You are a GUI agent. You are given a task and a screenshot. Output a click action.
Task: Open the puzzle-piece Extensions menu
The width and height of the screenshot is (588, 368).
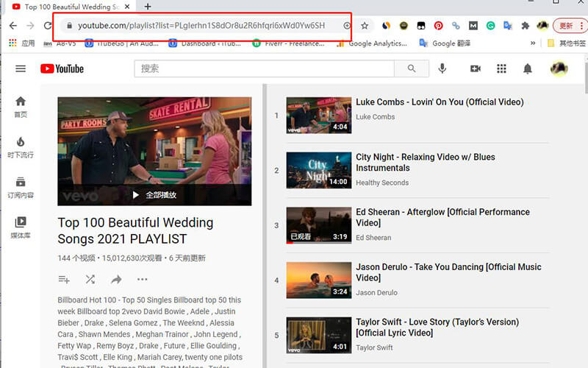click(525, 26)
